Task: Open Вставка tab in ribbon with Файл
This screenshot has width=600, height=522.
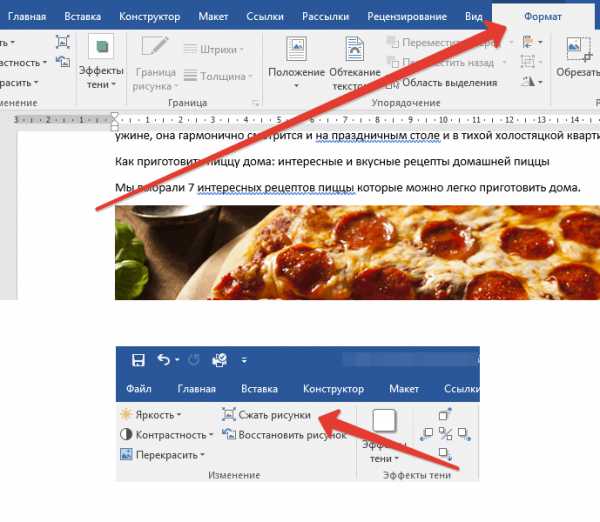Action: click(x=259, y=388)
